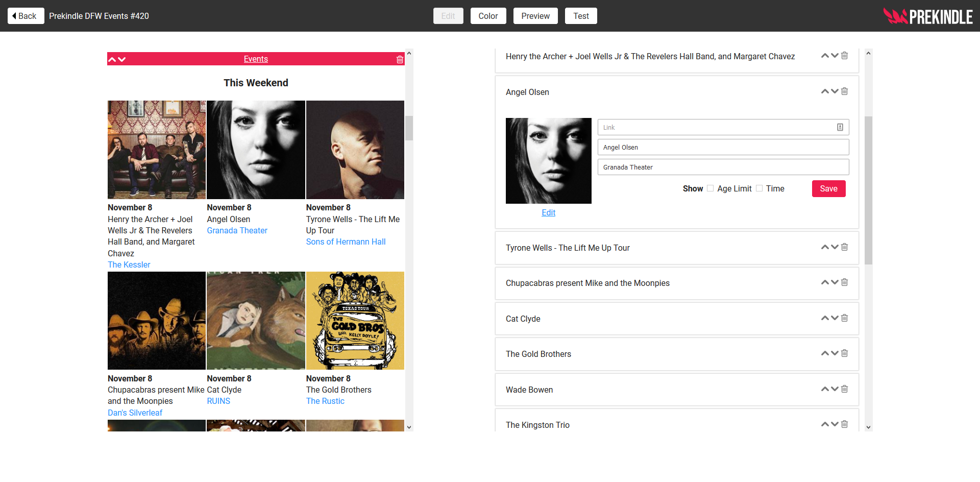980x482 pixels.
Task: Click the Angel Olsen title input field
Action: (723, 147)
